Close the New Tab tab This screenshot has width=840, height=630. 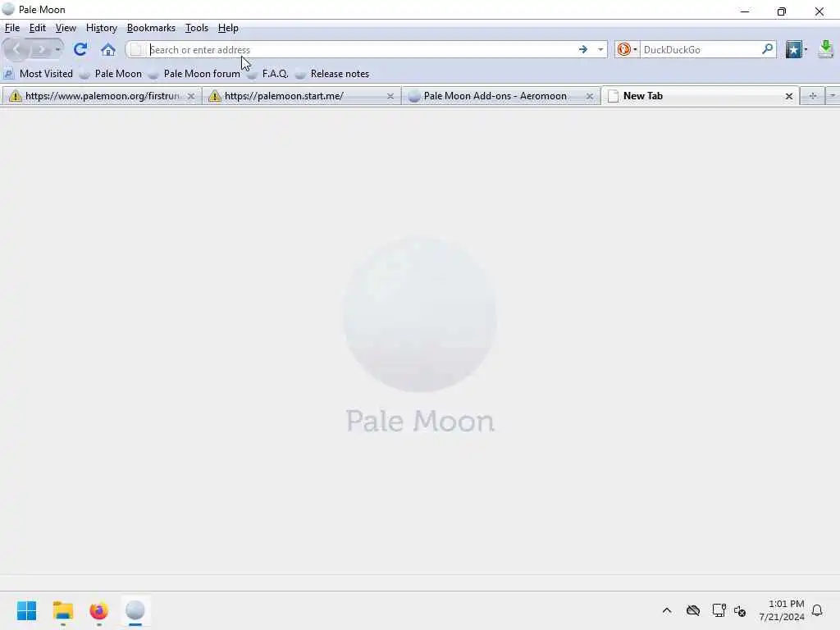click(x=788, y=97)
